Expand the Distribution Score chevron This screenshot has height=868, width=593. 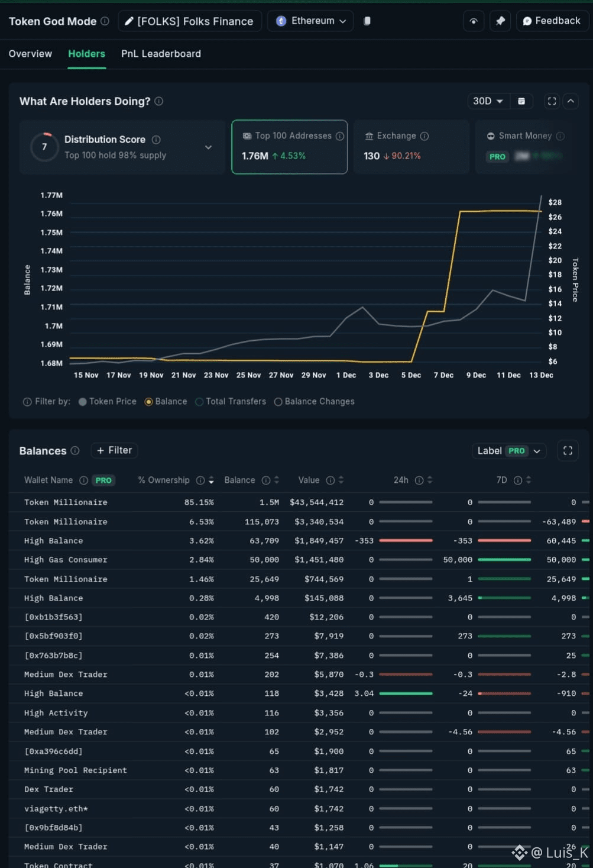click(x=208, y=147)
